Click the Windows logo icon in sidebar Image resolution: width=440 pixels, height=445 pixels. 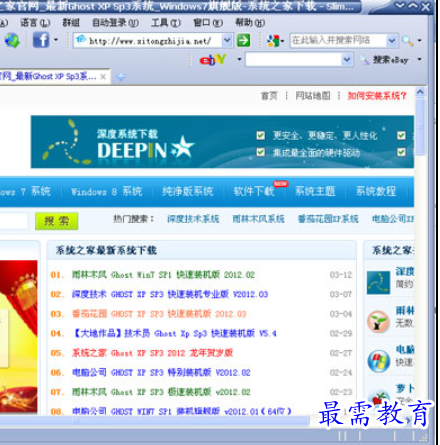pyautogui.click(x=378, y=361)
